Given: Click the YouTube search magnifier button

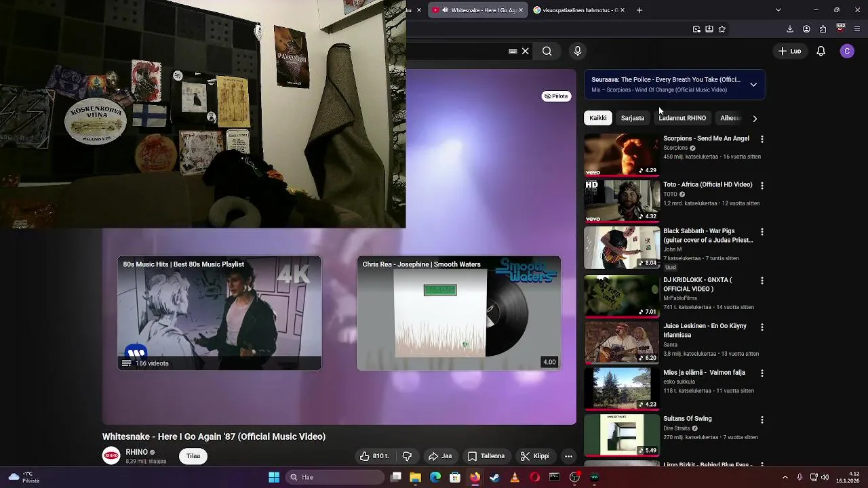Looking at the screenshot, I should pos(547,51).
